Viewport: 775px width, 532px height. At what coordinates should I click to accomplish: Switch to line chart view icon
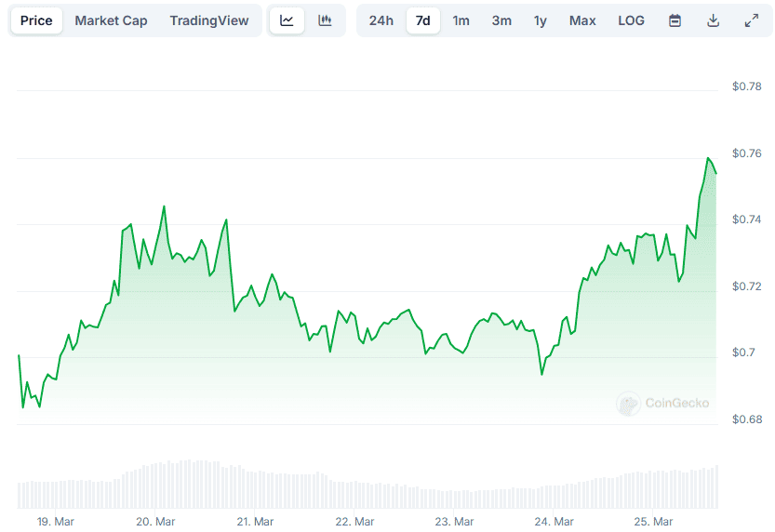coord(287,20)
